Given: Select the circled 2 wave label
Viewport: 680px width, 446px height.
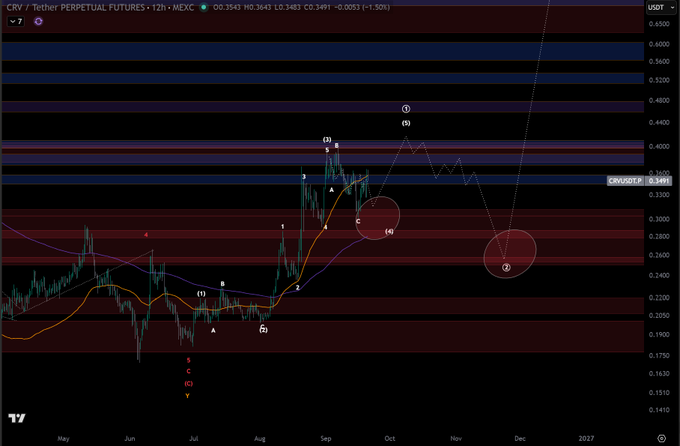Looking at the screenshot, I should [506, 267].
